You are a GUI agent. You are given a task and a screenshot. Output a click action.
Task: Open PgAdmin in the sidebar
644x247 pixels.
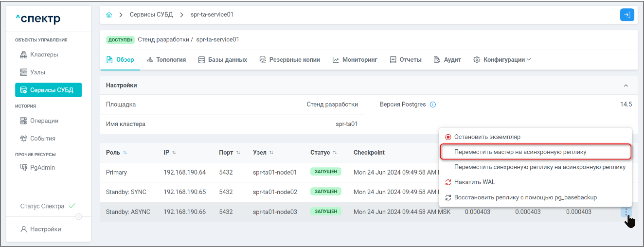42,168
